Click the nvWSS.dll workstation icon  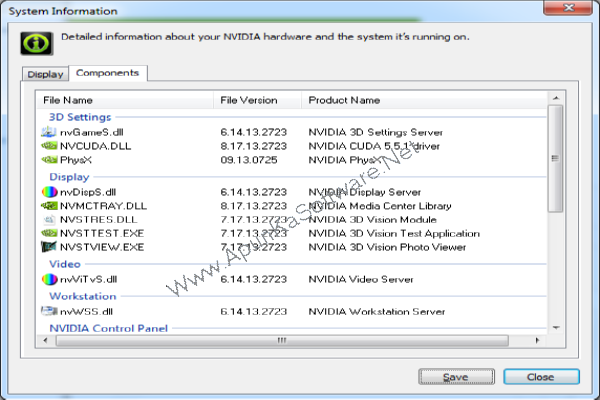click(49, 311)
